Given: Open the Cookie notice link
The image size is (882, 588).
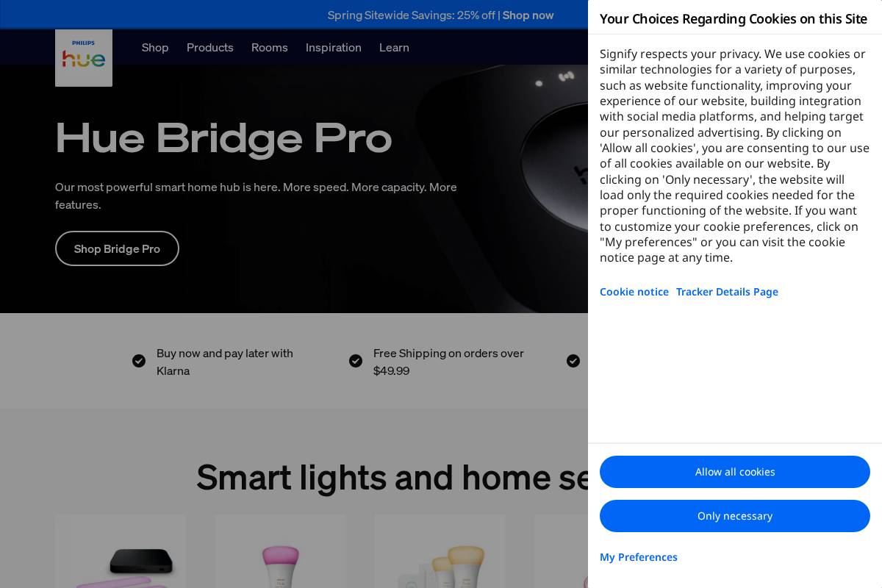Looking at the screenshot, I should pyautogui.click(x=634, y=292).
